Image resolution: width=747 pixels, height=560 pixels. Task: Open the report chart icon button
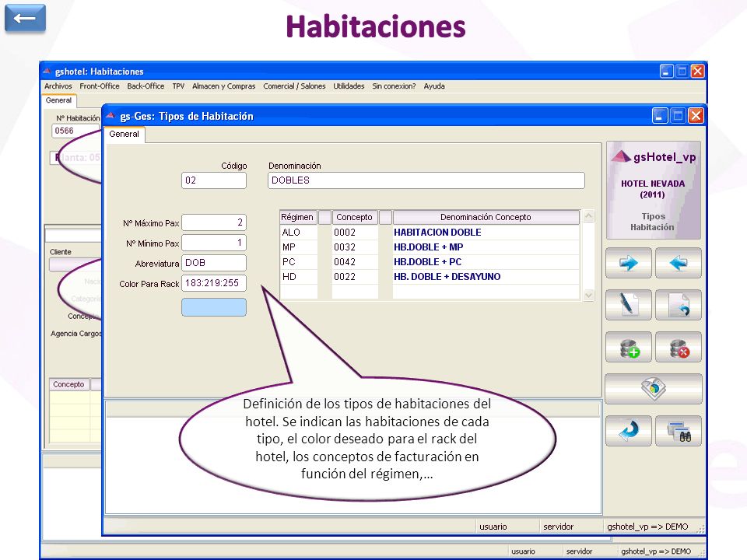653,389
